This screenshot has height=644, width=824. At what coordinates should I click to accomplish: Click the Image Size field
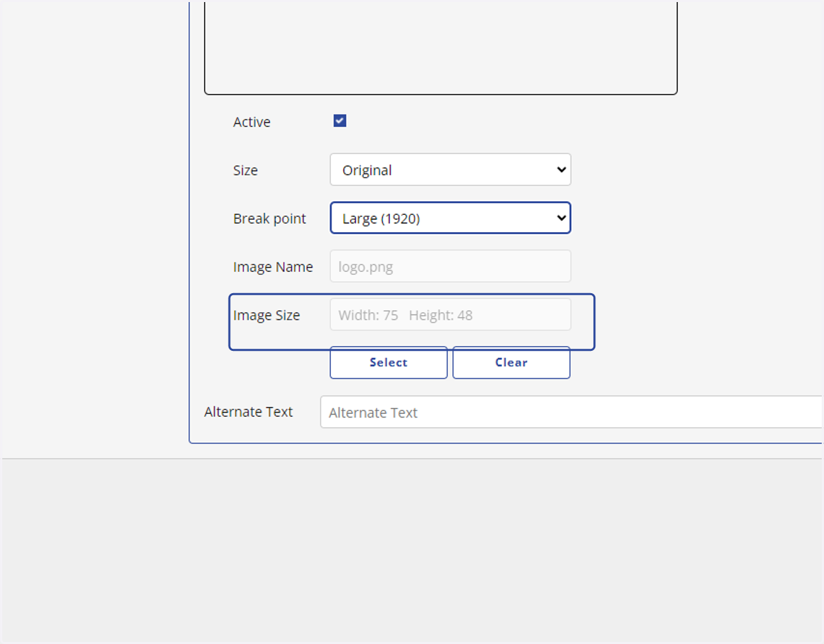tap(450, 314)
